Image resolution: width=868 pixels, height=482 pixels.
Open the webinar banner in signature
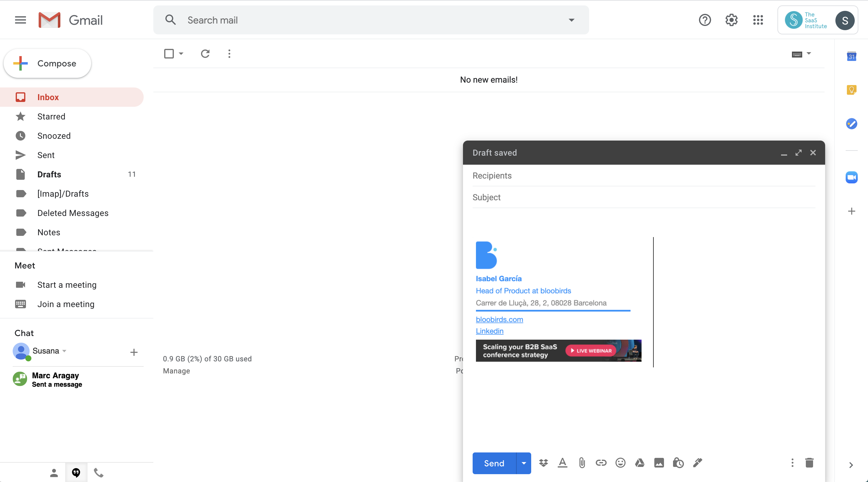pyautogui.click(x=558, y=350)
